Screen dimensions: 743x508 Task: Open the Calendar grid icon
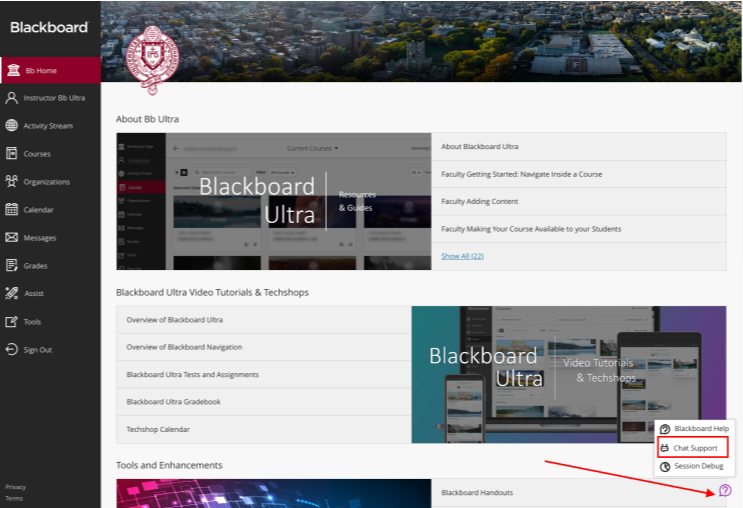click(11, 209)
